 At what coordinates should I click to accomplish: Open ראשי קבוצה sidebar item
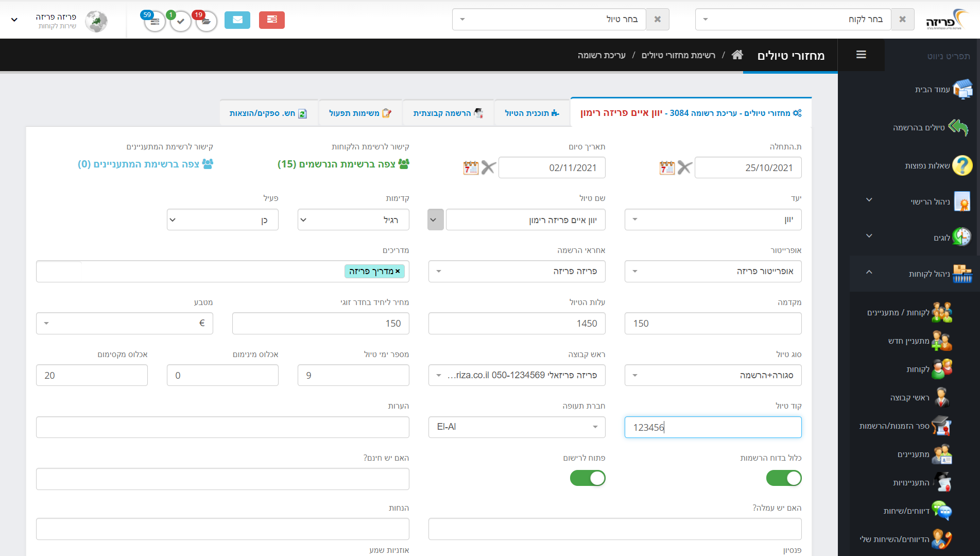pos(920,397)
